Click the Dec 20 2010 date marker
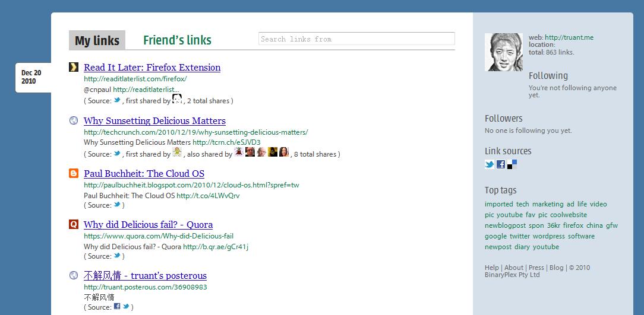This screenshot has width=644, height=315. (33, 77)
